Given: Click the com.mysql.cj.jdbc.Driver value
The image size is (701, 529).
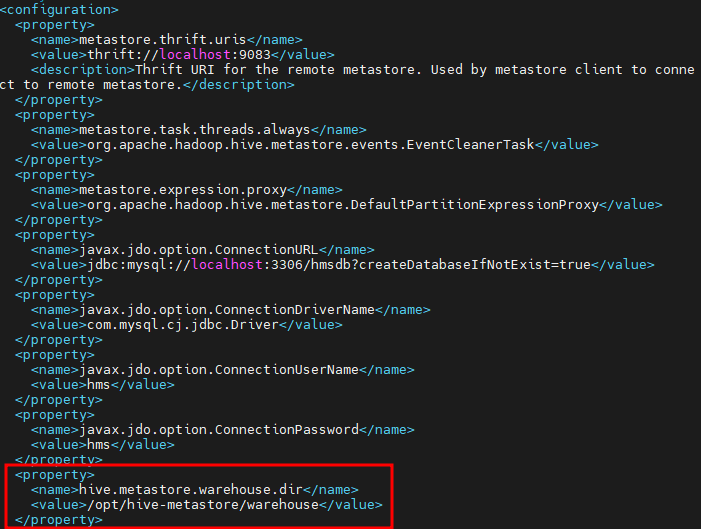Looking at the screenshot, I should pos(183,325).
